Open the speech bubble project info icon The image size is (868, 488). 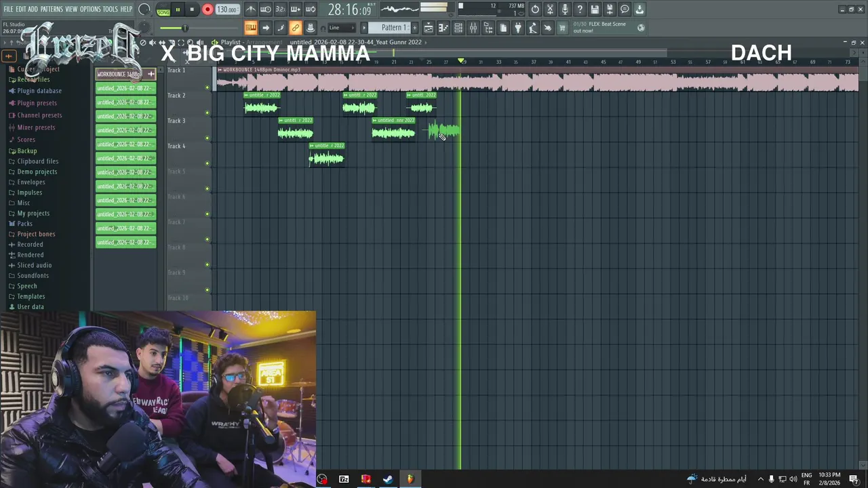[x=625, y=9]
